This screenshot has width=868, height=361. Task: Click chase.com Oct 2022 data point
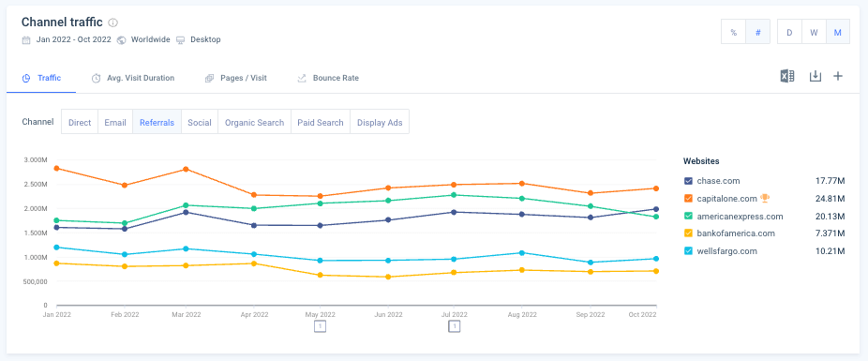(x=656, y=209)
